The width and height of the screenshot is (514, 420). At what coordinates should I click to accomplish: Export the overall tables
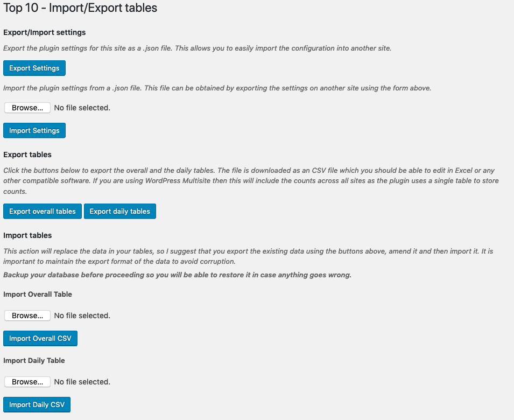tap(43, 211)
